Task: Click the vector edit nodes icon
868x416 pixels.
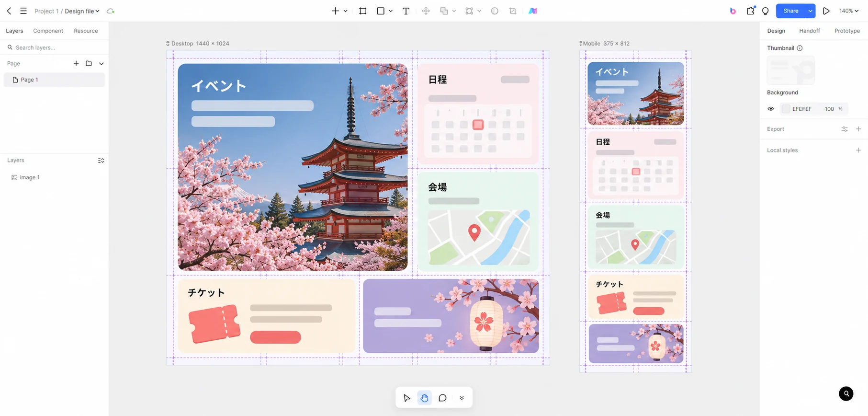Action: click(469, 11)
